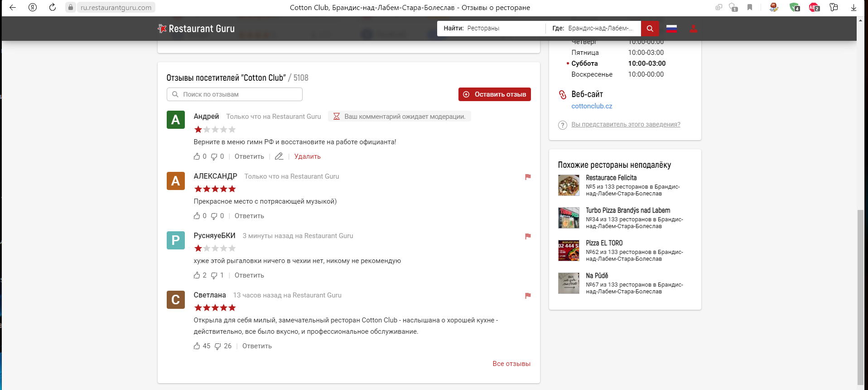
Task: Open the Russian flag language selector
Action: 671,29
